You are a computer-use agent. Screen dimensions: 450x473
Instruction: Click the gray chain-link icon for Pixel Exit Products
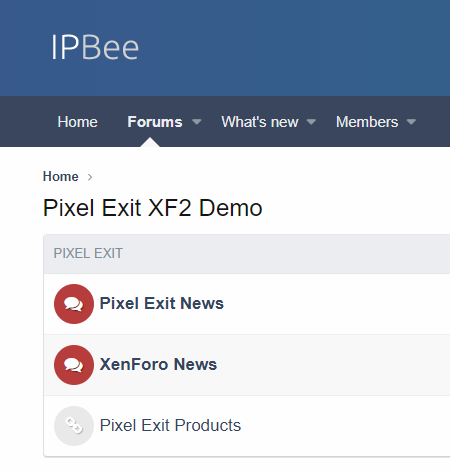(x=74, y=426)
